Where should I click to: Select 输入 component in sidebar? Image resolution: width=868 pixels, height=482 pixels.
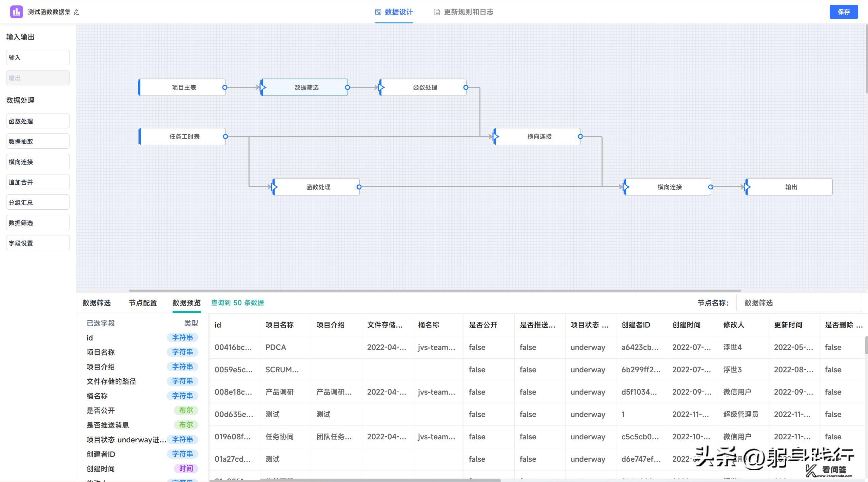click(38, 58)
